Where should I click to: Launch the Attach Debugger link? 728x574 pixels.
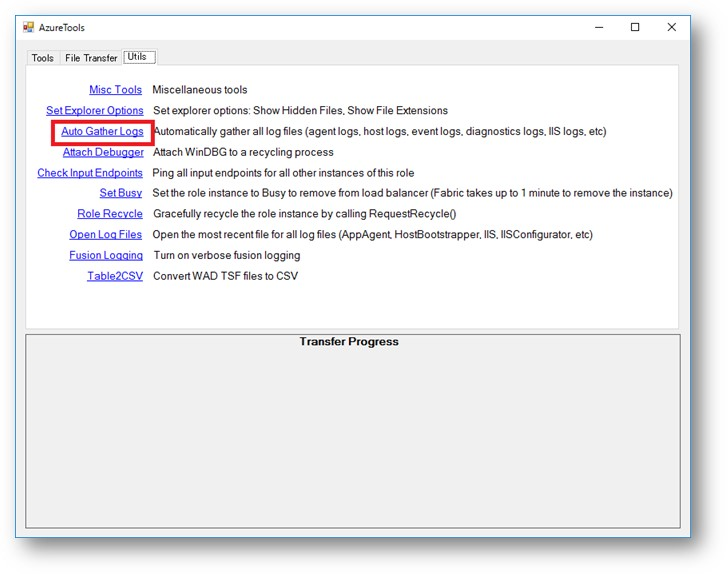click(103, 152)
